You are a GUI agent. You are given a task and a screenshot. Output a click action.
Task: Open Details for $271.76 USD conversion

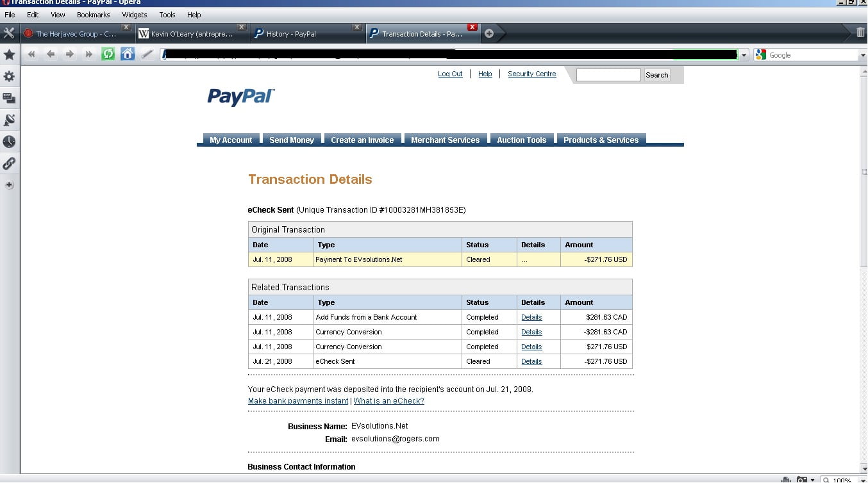point(531,347)
